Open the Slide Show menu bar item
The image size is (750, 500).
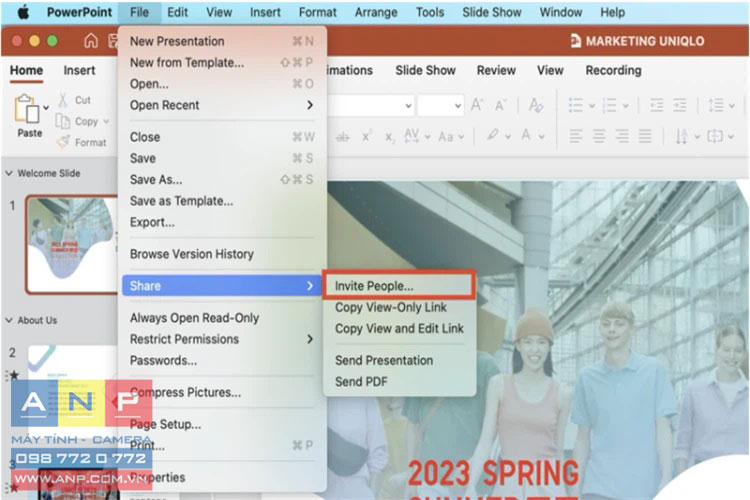(x=492, y=12)
